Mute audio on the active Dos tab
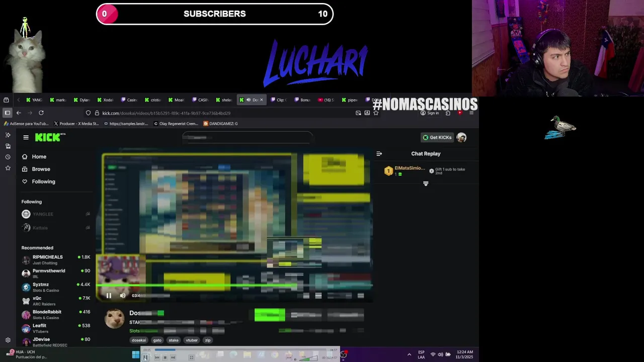 [x=248, y=100]
